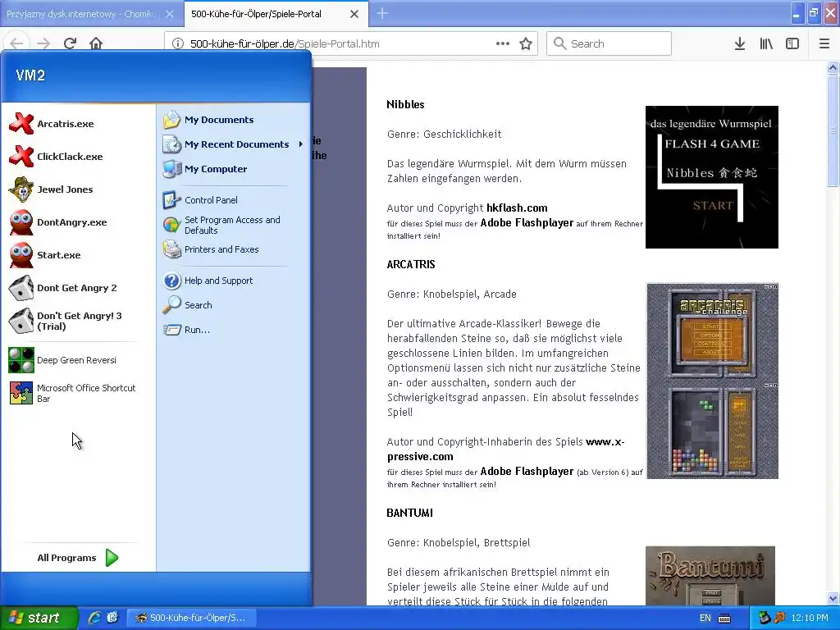Reload the current page
This screenshot has width=840, height=630.
70,43
